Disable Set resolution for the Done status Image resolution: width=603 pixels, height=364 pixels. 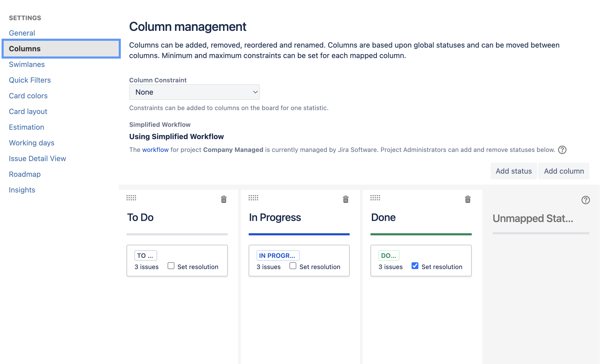point(415,265)
